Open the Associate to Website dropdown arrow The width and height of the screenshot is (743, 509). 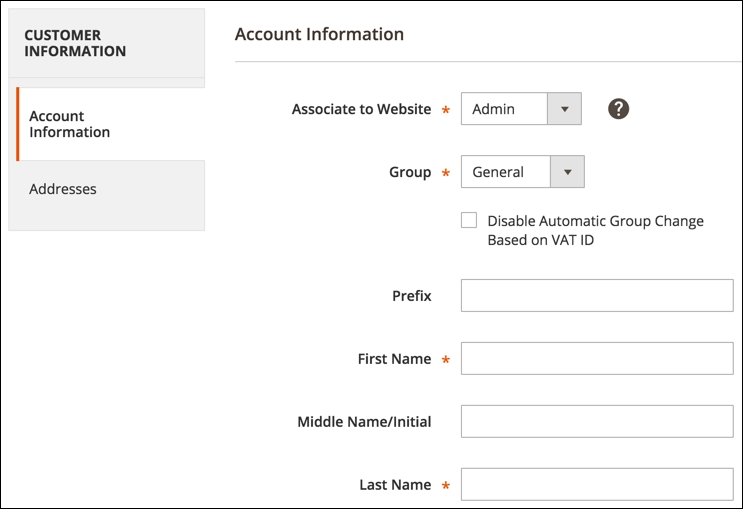[564, 109]
